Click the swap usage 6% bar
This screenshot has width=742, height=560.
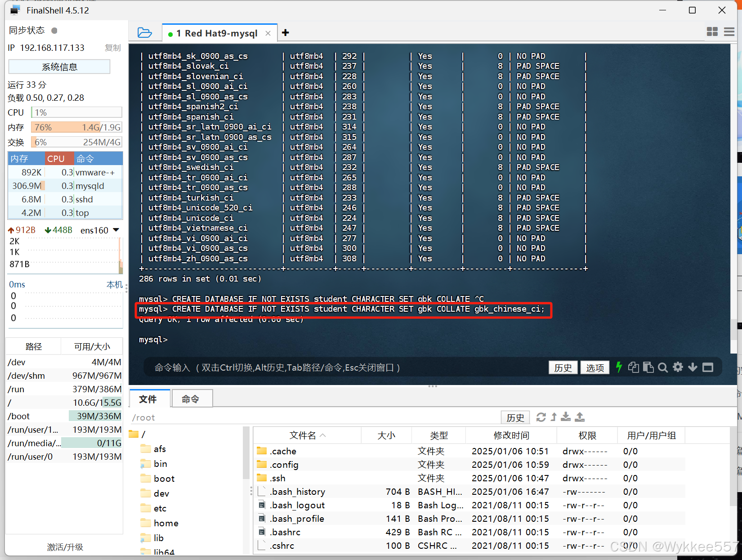[x=76, y=142]
